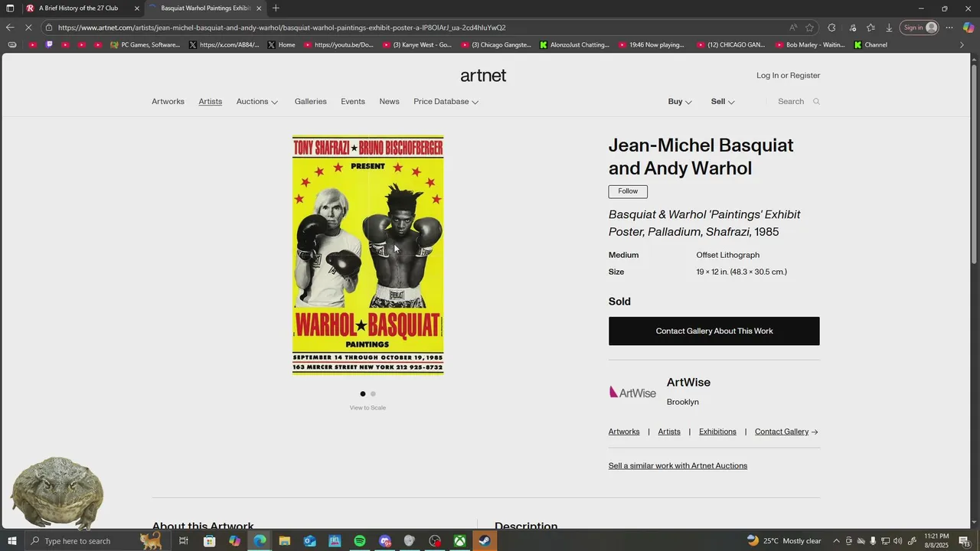Image resolution: width=980 pixels, height=551 pixels.
Task: Open ArtWise Exhibitions link
Action: click(x=717, y=432)
